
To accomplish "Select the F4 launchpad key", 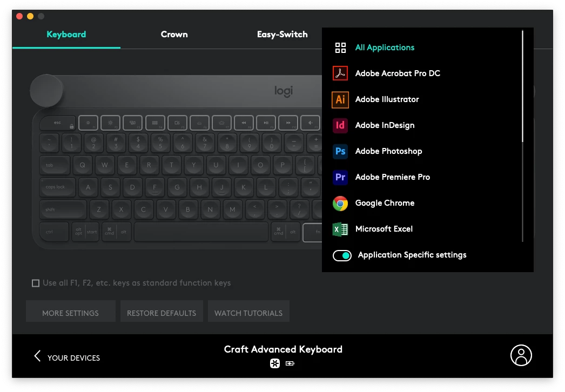I will coord(155,123).
